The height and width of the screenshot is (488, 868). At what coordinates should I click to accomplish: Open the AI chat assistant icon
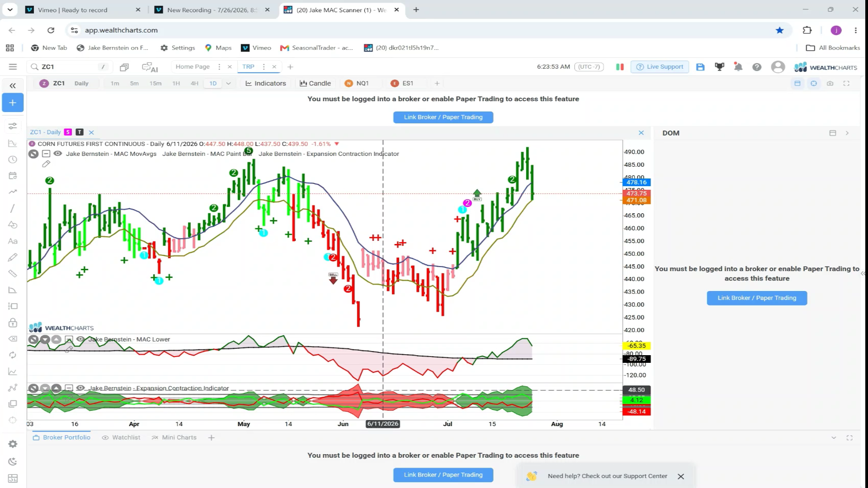(x=150, y=67)
